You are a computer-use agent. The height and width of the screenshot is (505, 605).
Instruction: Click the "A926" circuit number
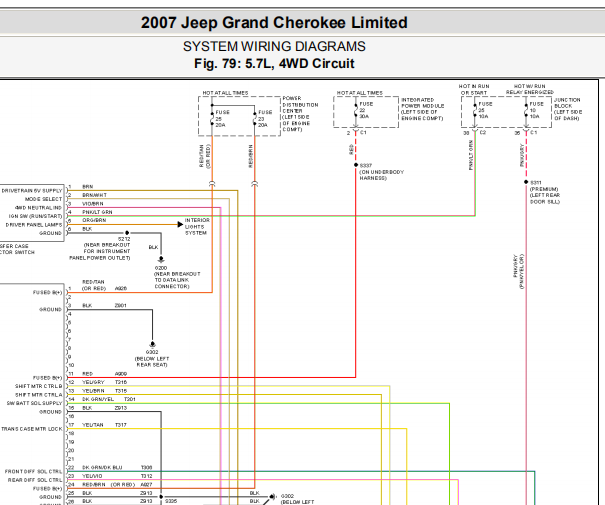tap(121, 289)
